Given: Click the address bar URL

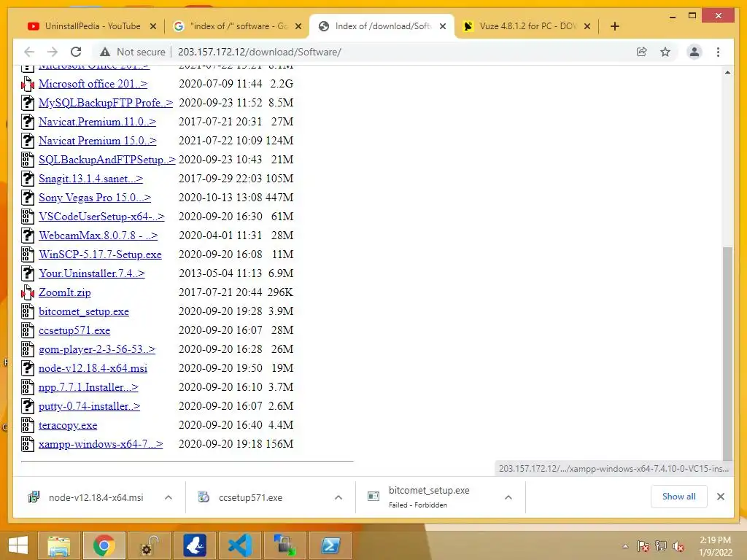Looking at the screenshot, I should tap(260, 52).
